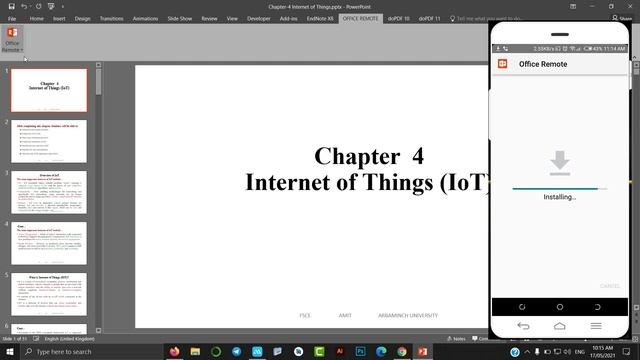
Task: Open the Transitions ribbon tab
Action: [x=111, y=19]
